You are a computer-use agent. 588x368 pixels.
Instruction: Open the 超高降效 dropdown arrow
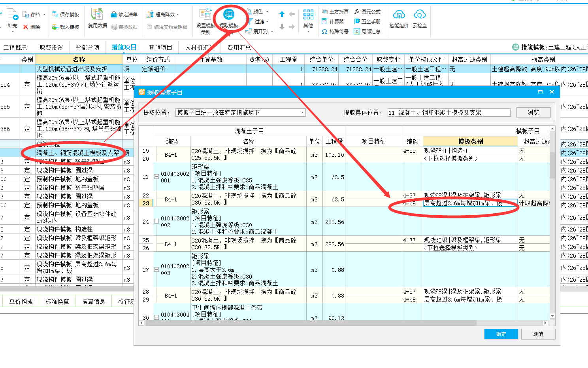pos(178,15)
